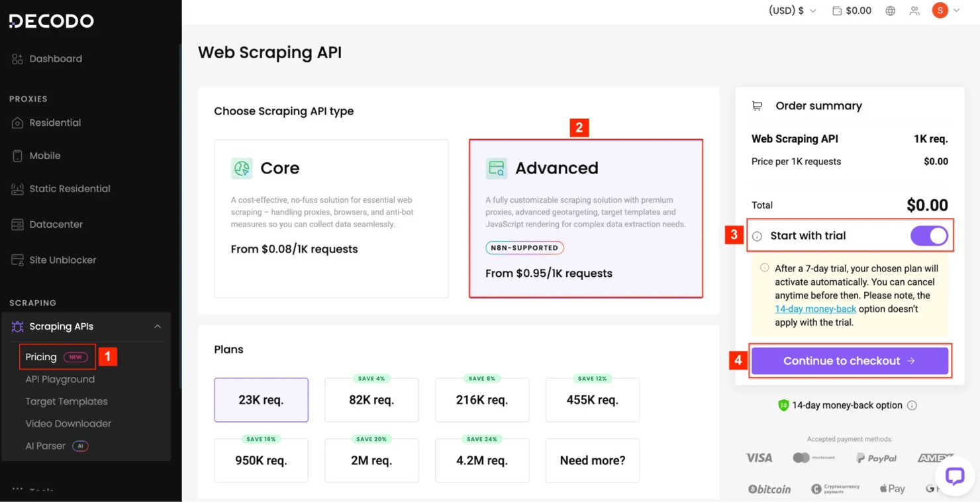Viewport: 980px width, 502px height.
Task: Choose the 82K req. plan
Action: (371, 400)
